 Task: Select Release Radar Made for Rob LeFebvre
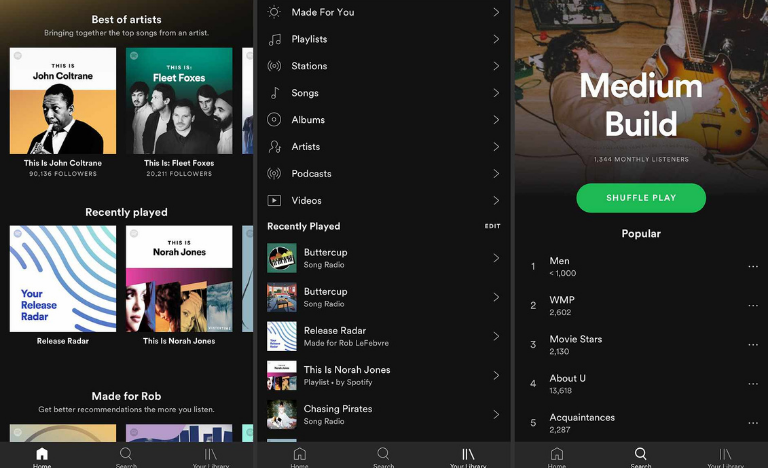click(x=346, y=336)
